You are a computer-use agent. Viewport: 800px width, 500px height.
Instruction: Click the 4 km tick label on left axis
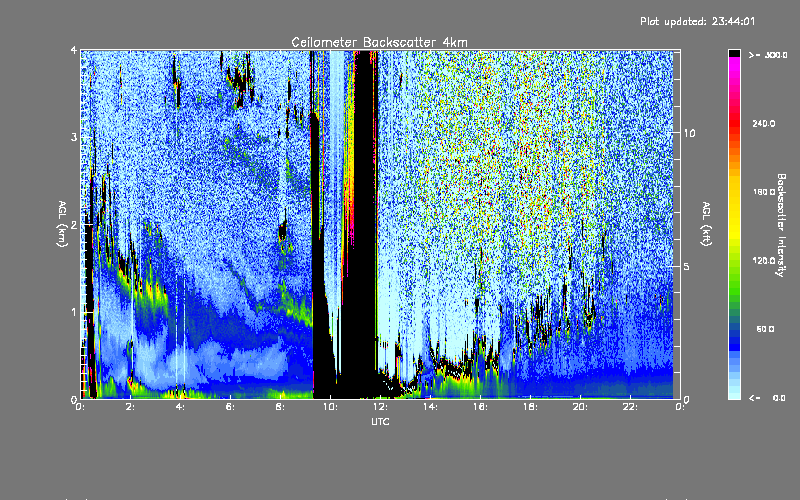[74, 51]
